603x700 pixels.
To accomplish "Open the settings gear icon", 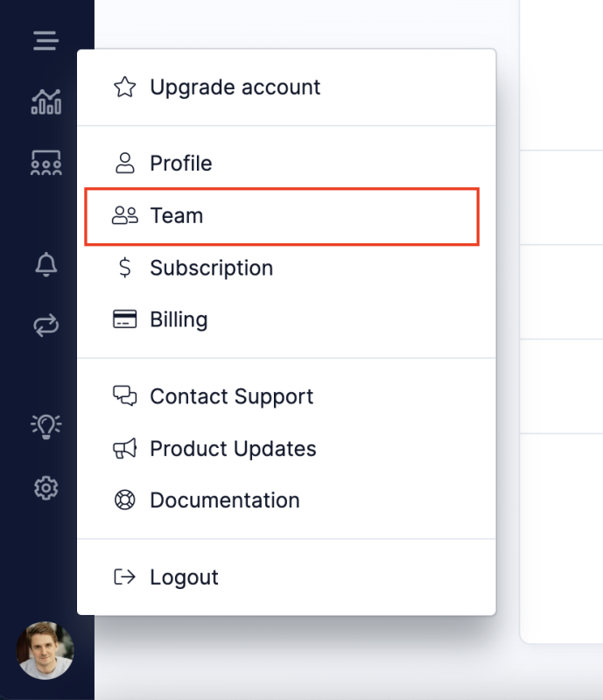I will coord(46,487).
